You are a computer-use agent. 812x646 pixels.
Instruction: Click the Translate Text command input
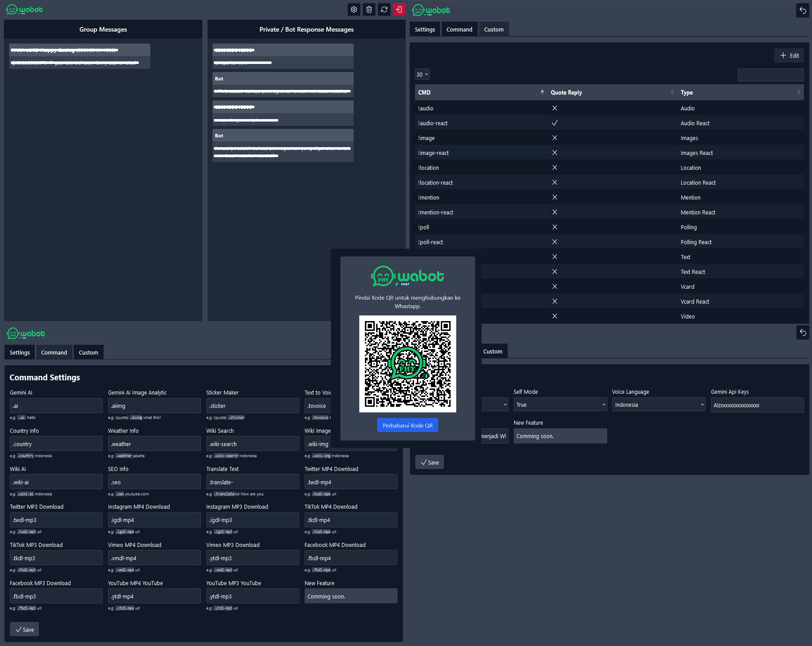[252, 482]
